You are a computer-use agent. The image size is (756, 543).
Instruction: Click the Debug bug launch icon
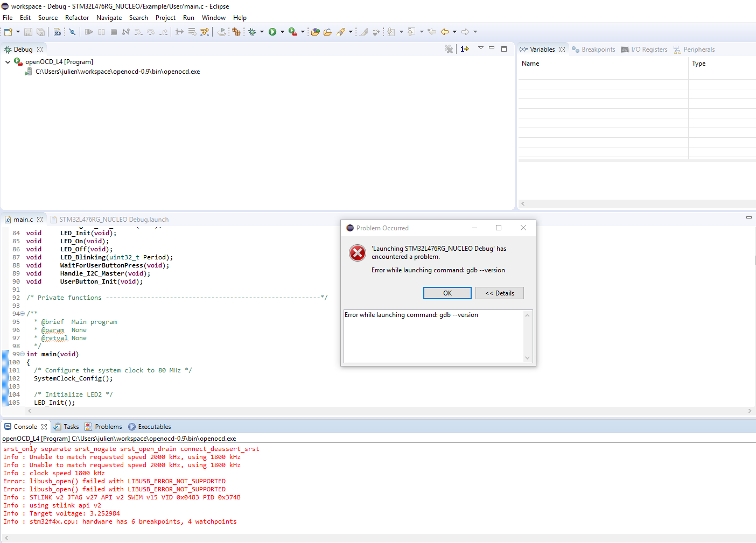[252, 32]
